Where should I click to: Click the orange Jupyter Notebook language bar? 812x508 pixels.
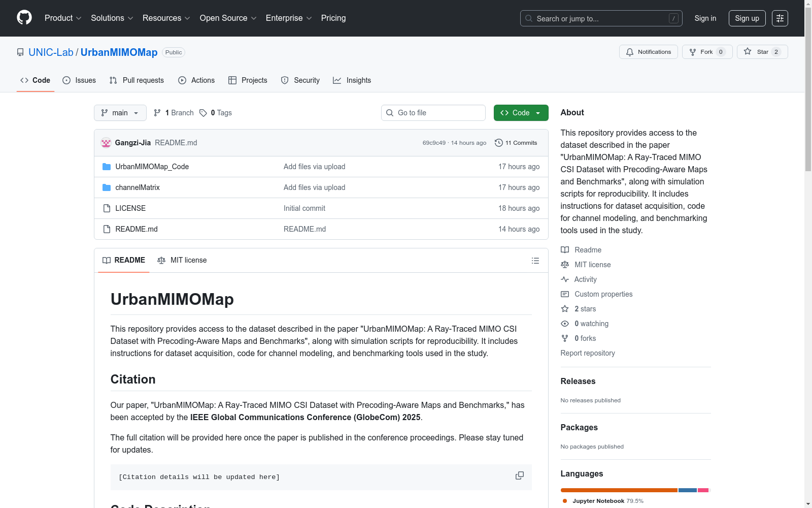(x=619, y=490)
